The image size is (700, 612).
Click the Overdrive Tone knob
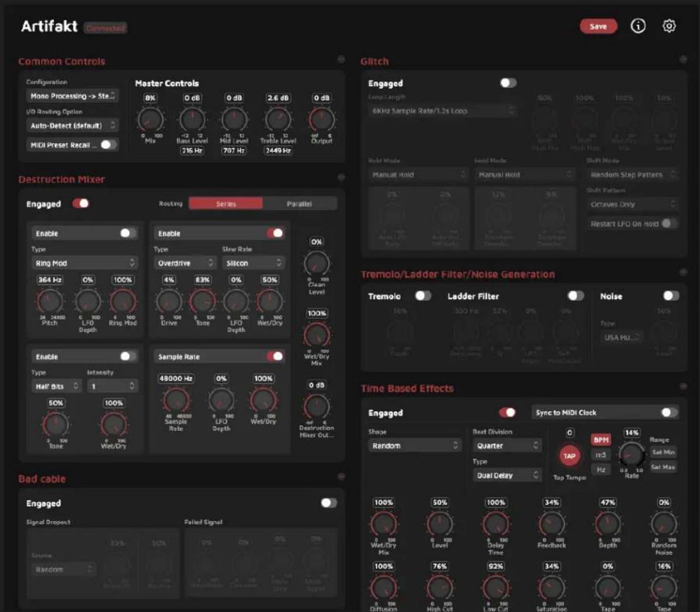[x=203, y=301]
